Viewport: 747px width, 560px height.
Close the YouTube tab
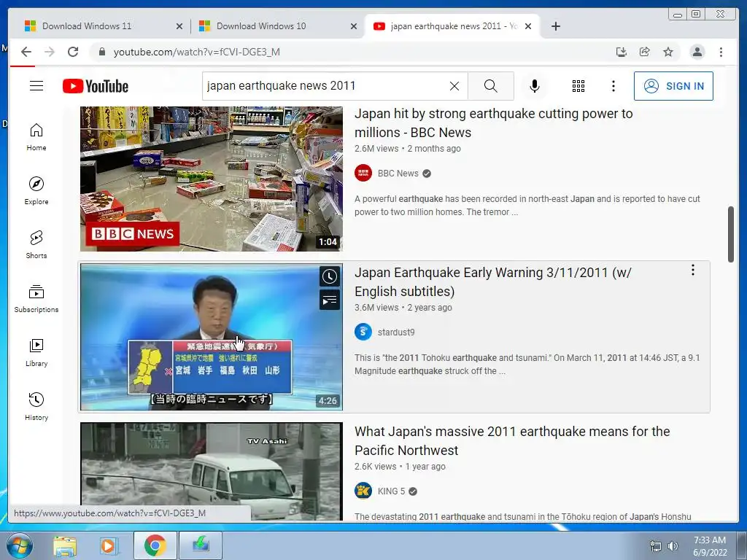528,26
